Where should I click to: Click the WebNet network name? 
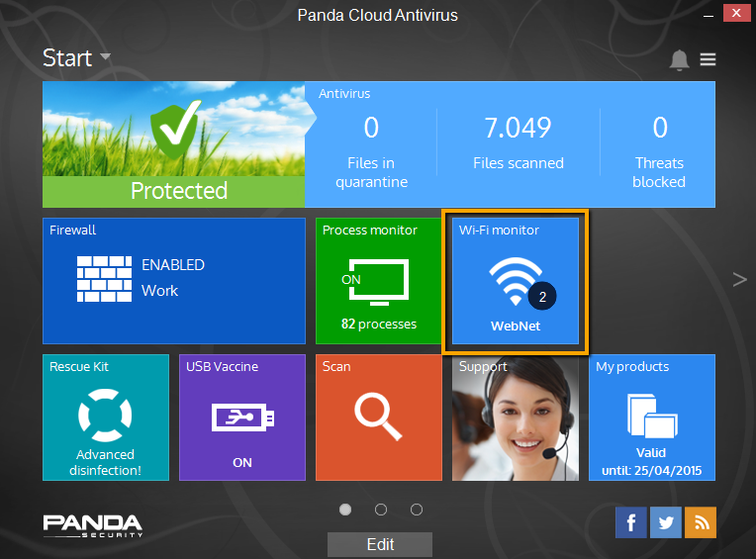pos(516,326)
